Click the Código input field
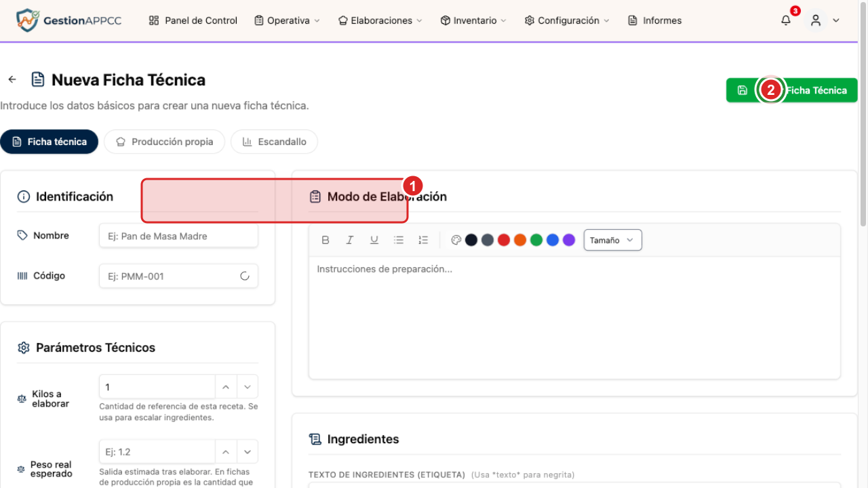The image size is (868, 488). (178, 276)
